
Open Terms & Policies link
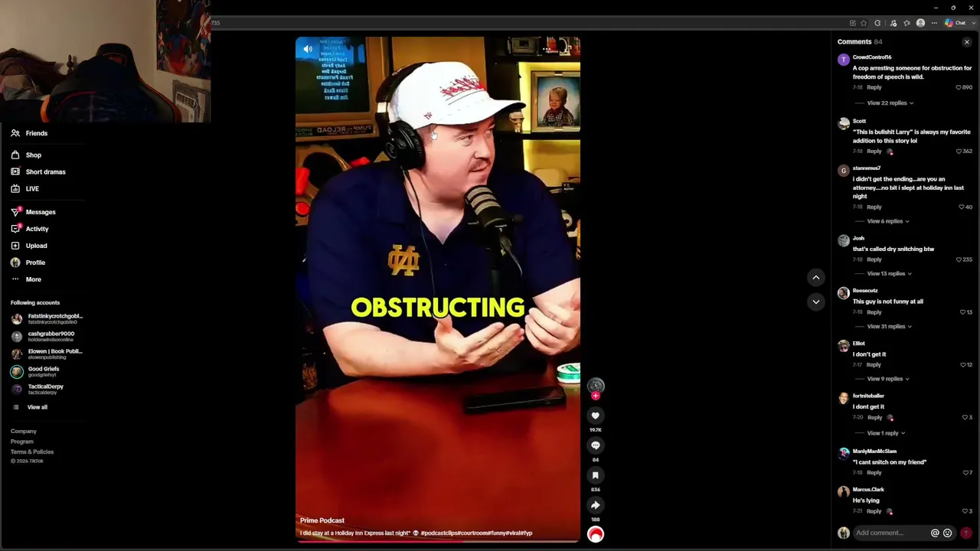click(x=32, y=452)
